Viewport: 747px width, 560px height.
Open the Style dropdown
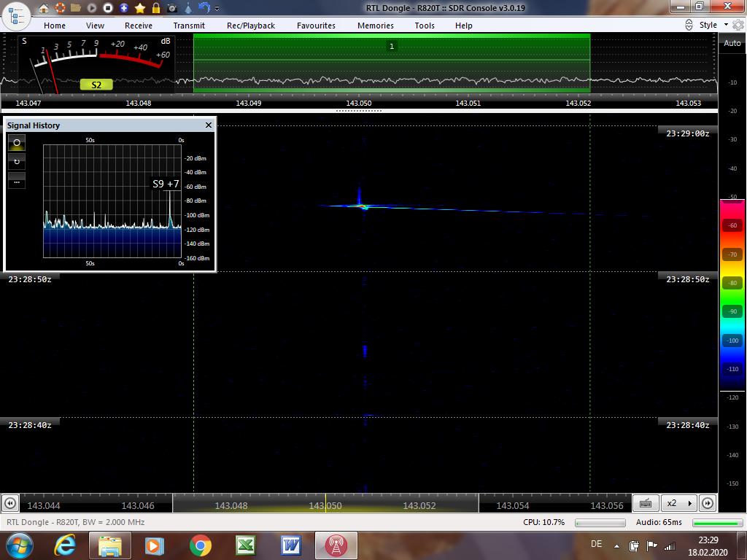pyautogui.click(x=713, y=25)
